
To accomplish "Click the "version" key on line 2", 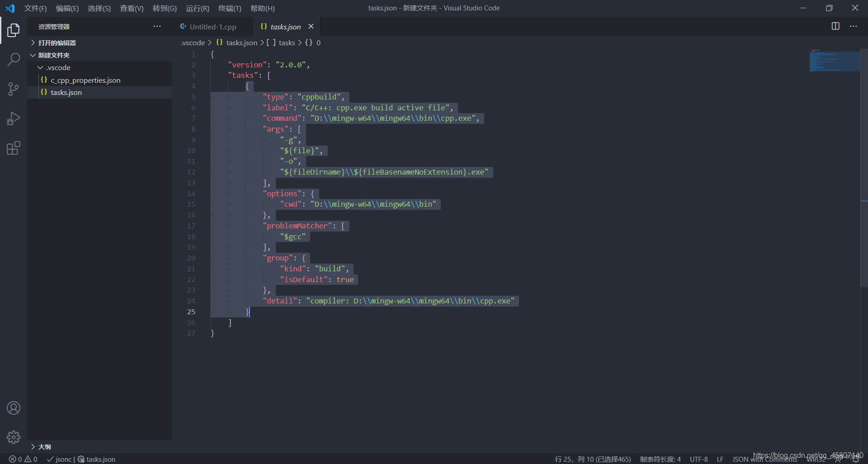I will pos(247,65).
